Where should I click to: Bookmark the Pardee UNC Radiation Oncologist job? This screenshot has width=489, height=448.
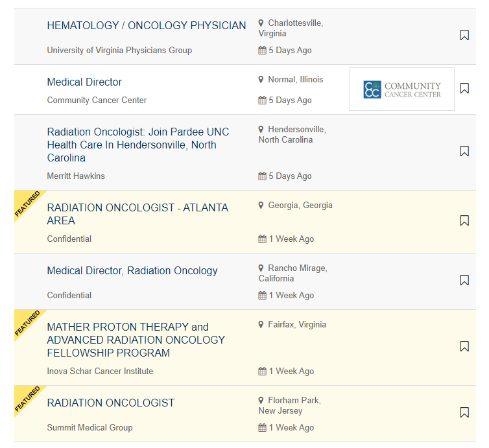click(464, 151)
